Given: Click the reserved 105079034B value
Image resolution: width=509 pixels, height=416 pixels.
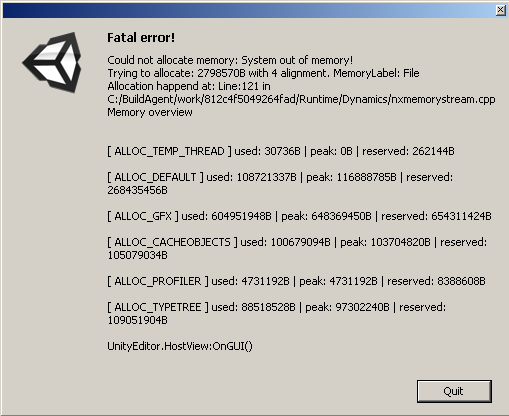Looking at the screenshot, I should 137,255.
